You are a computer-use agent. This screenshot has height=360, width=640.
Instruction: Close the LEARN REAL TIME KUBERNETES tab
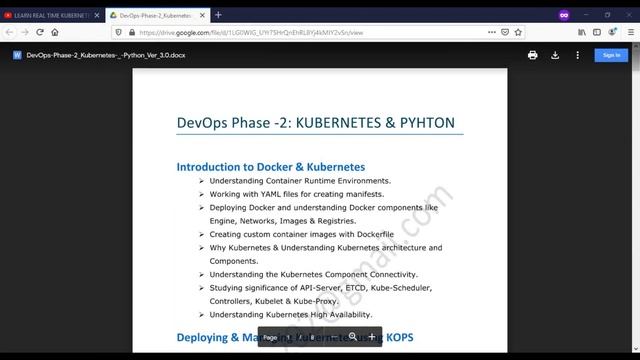[97, 15]
